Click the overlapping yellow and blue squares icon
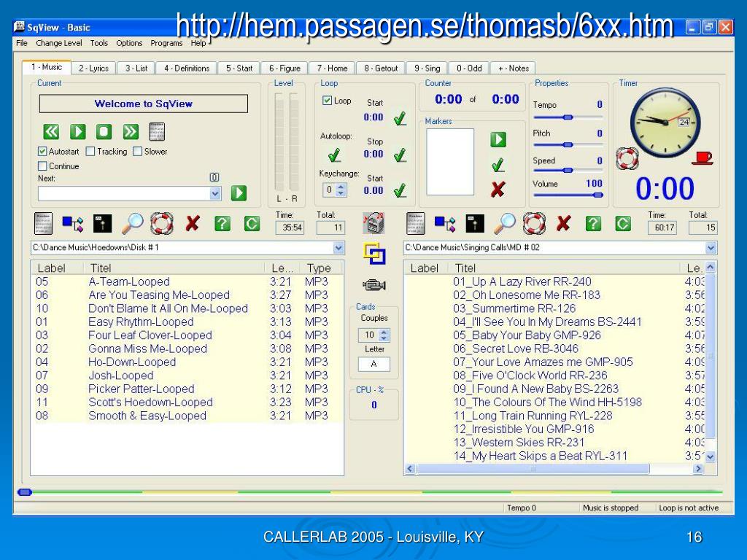The width and height of the screenshot is (747, 560). point(374,253)
